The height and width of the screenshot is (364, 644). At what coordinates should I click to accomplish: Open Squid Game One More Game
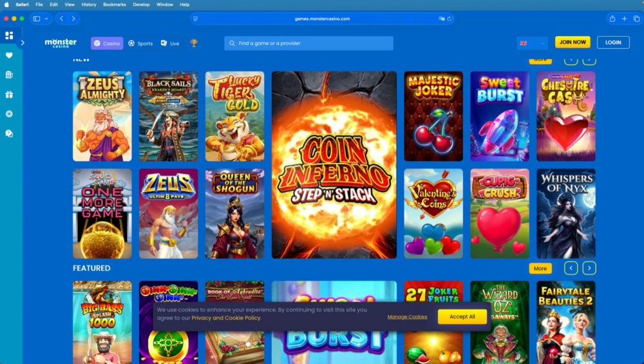point(102,214)
